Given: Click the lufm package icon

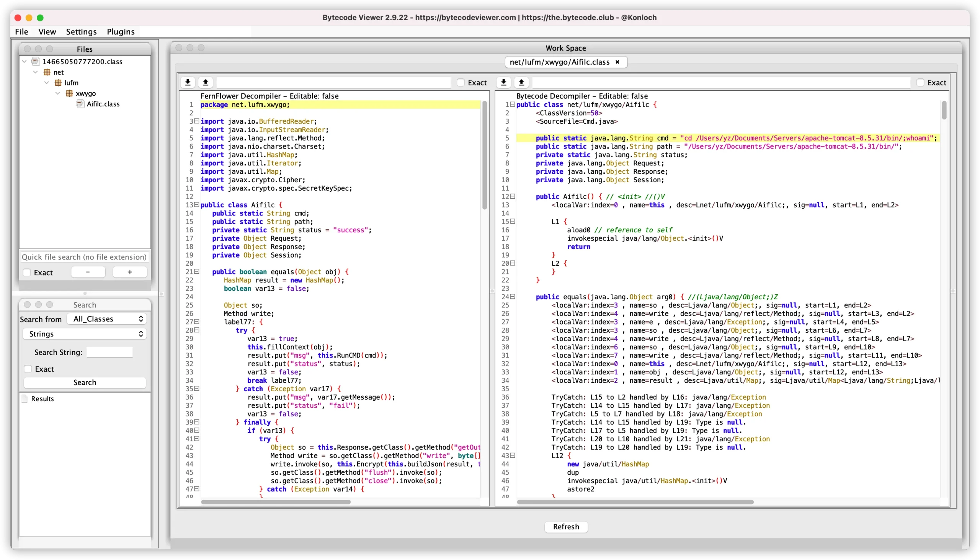Looking at the screenshot, I should pos(58,83).
